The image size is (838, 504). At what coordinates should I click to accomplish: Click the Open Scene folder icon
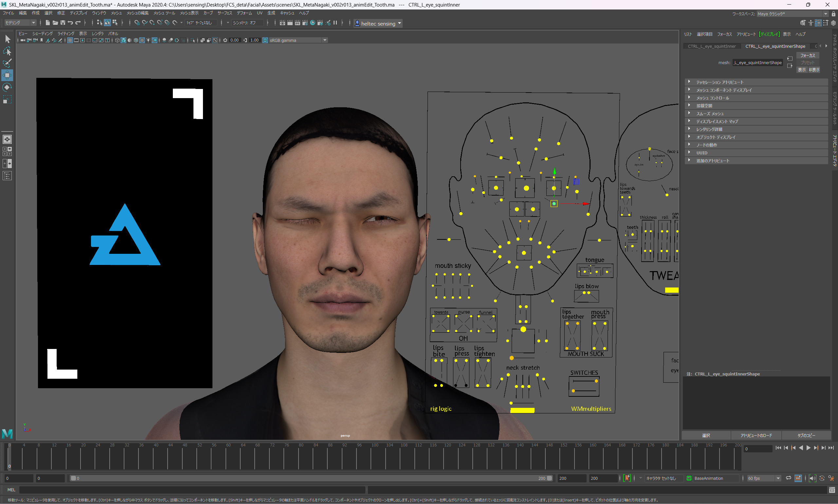[x=55, y=23]
